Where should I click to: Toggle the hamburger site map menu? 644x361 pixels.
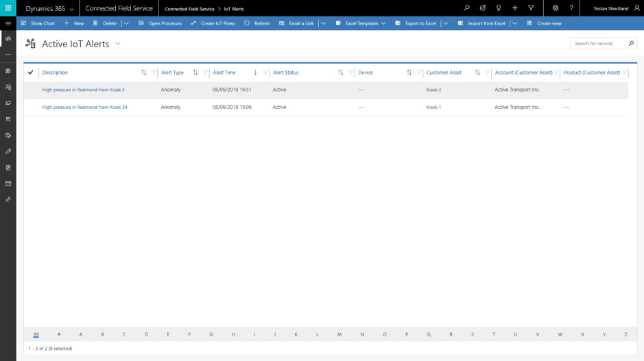8,23
